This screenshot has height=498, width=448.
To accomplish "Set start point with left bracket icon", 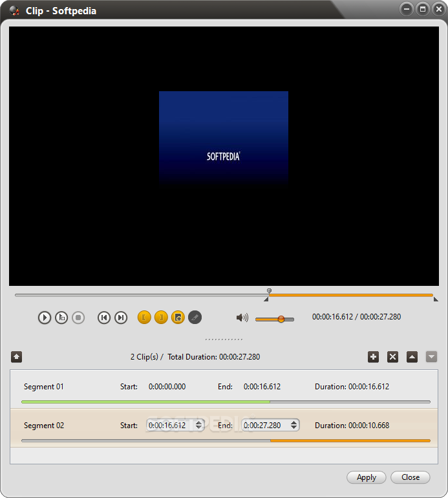I will 144,318.
